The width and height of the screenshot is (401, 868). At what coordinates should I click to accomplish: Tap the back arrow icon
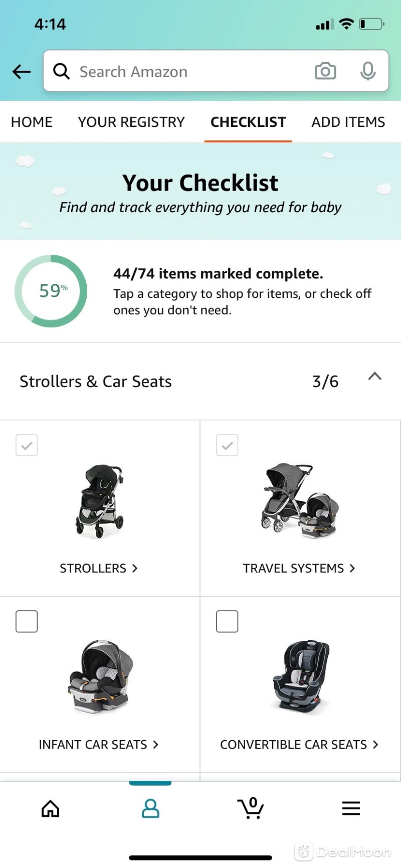pos(22,72)
